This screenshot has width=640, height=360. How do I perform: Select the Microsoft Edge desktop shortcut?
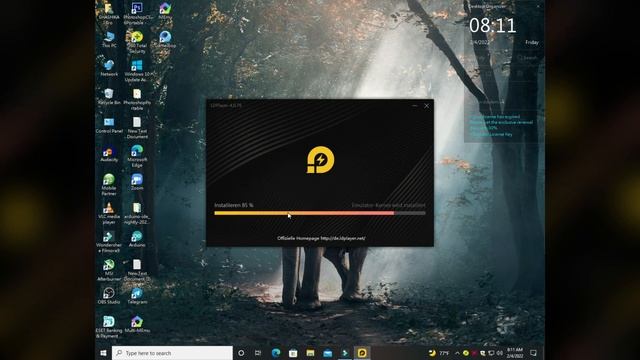[x=137, y=156]
